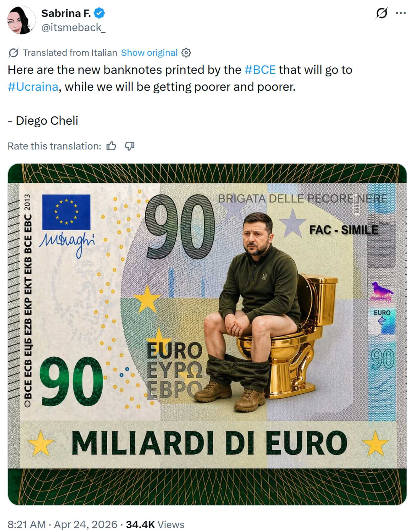Open the @itsmeback_ handle

tap(73, 28)
